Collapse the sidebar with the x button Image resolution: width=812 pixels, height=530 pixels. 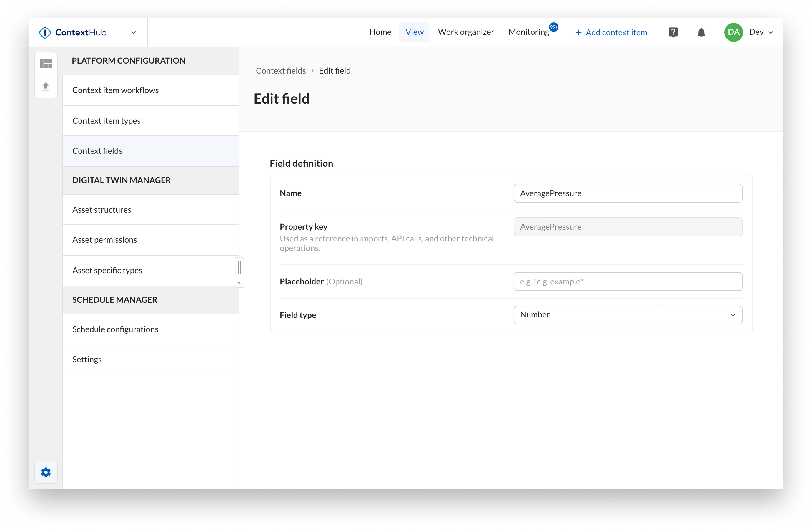point(239,283)
